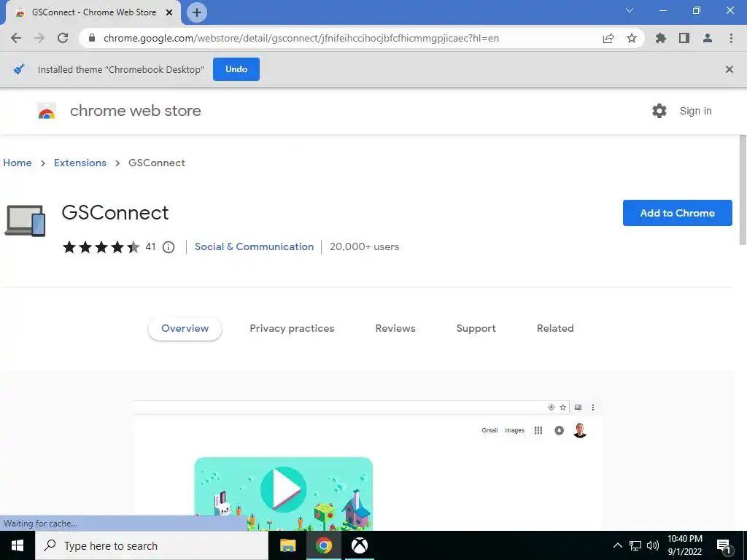Click the Chrome icon in the taskbar
Viewport: 747px width, 560px height.
click(323, 545)
